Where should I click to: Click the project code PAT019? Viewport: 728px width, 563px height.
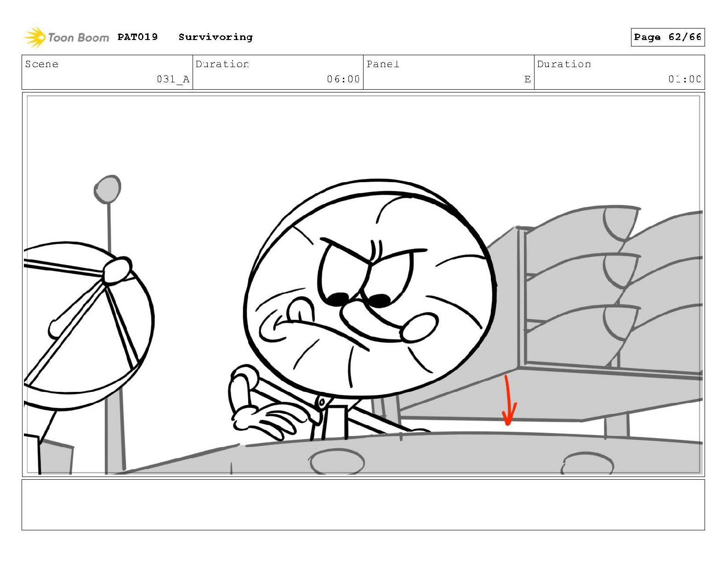137,37
